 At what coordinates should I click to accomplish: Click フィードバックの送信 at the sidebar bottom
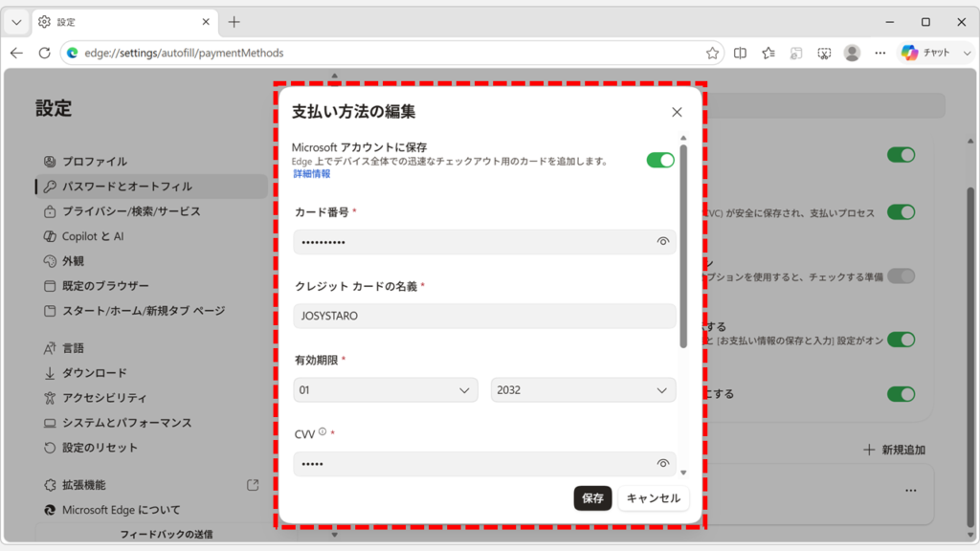167,534
